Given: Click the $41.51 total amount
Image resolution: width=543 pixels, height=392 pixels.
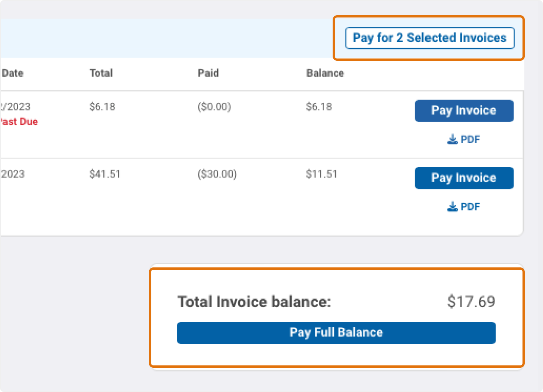Looking at the screenshot, I should 105,174.
